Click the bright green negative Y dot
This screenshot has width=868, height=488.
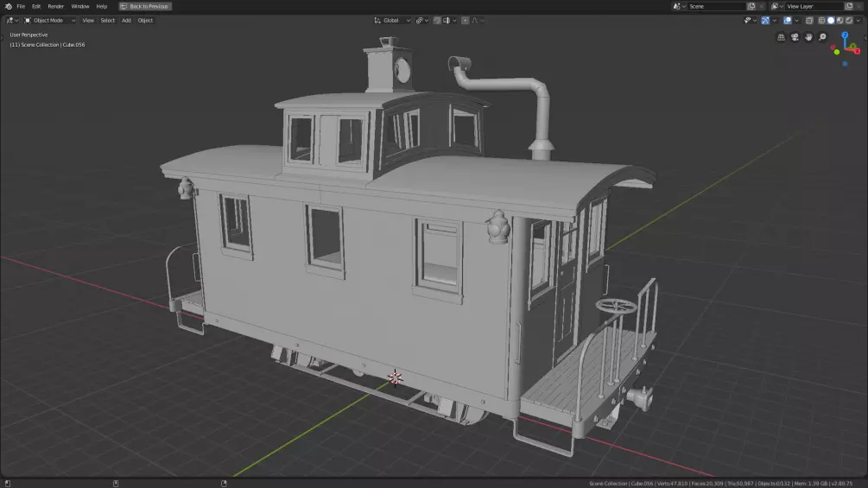[836, 52]
